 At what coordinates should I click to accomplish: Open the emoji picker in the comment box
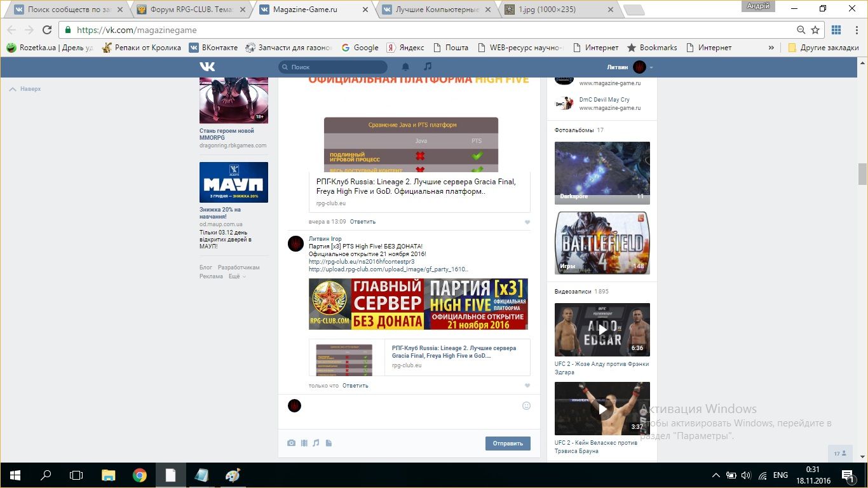tap(526, 405)
